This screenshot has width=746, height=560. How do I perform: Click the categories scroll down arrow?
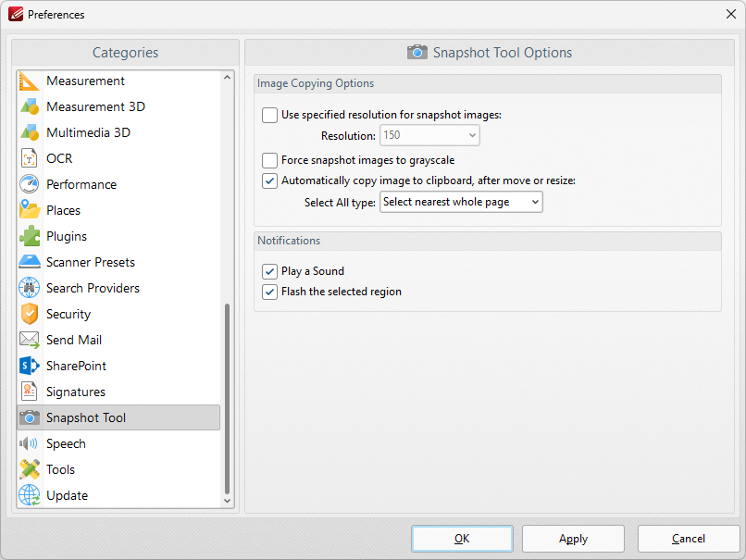[x=227, y=501]
